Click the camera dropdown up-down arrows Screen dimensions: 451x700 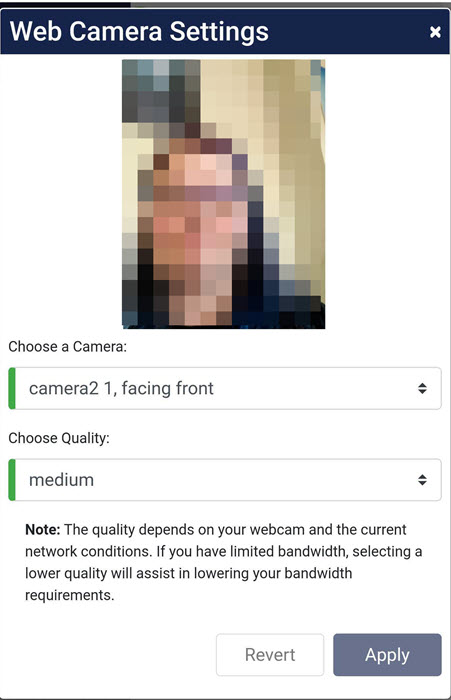pos(422,388)
